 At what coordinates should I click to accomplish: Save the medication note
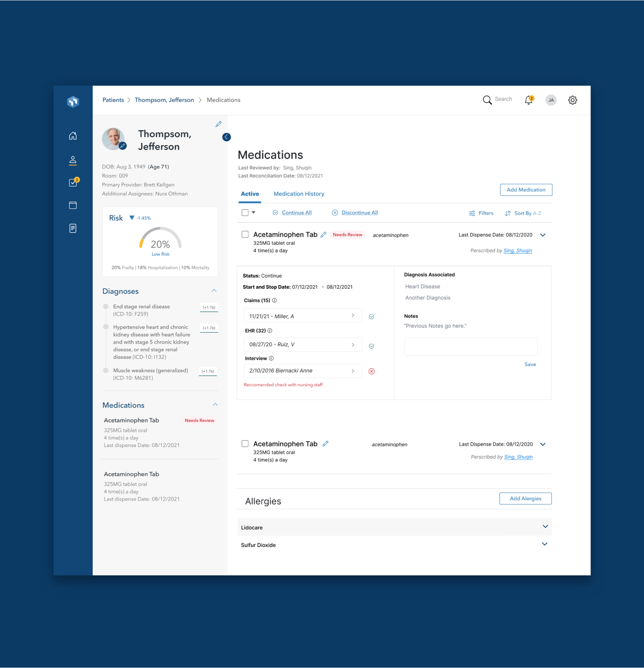click(x=530, y=364)
